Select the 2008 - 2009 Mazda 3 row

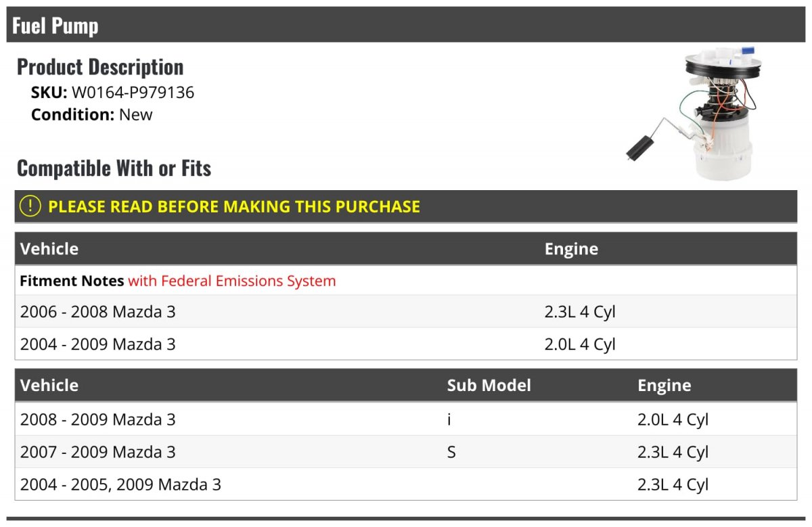point(406,419)
